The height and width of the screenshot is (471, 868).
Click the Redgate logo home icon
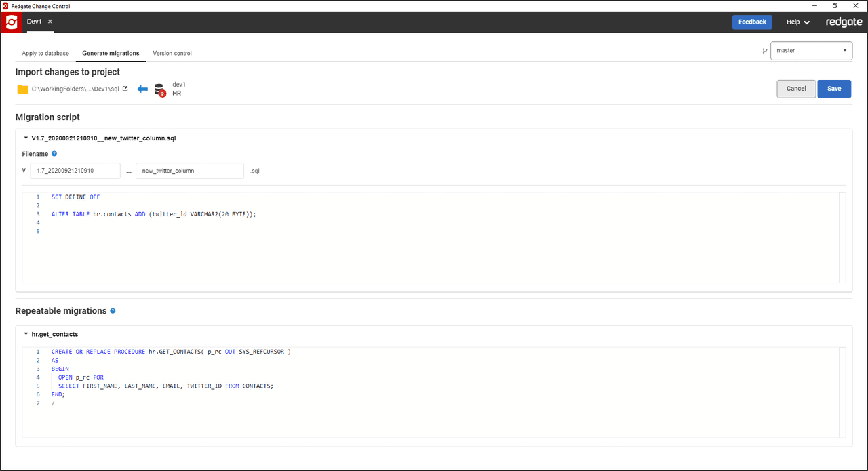click(x=12, y=22)
